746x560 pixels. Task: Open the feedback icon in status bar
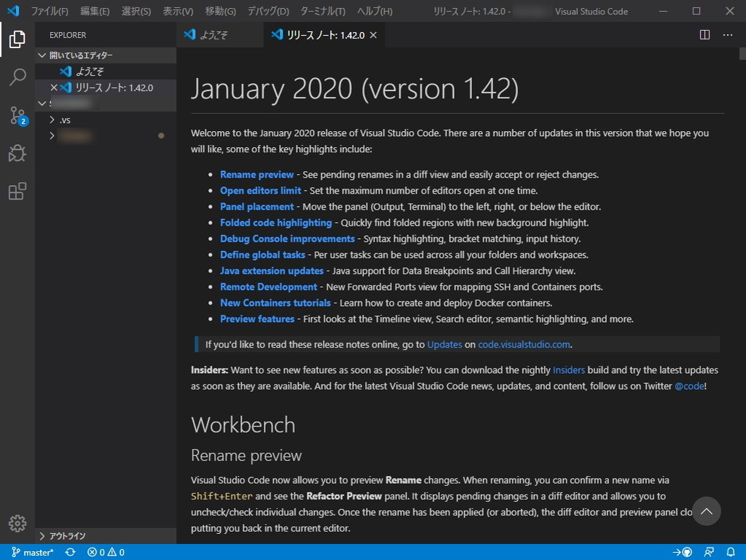[709, 553]
